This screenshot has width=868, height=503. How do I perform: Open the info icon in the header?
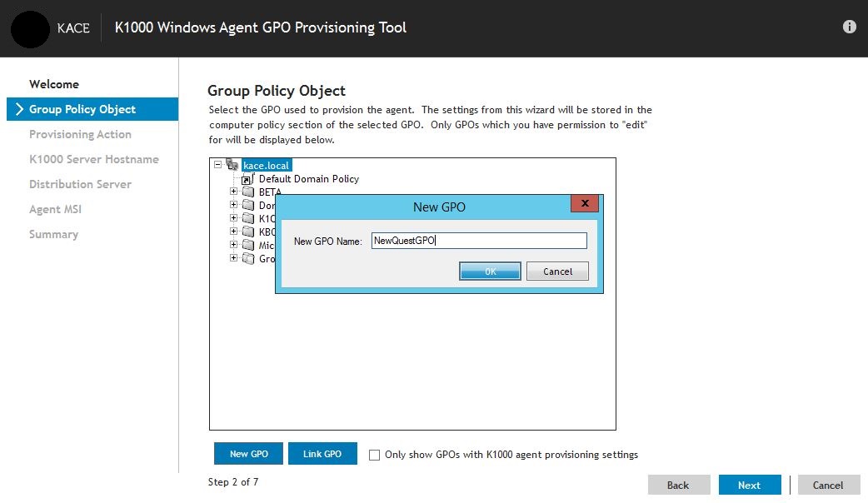point(849,26)
